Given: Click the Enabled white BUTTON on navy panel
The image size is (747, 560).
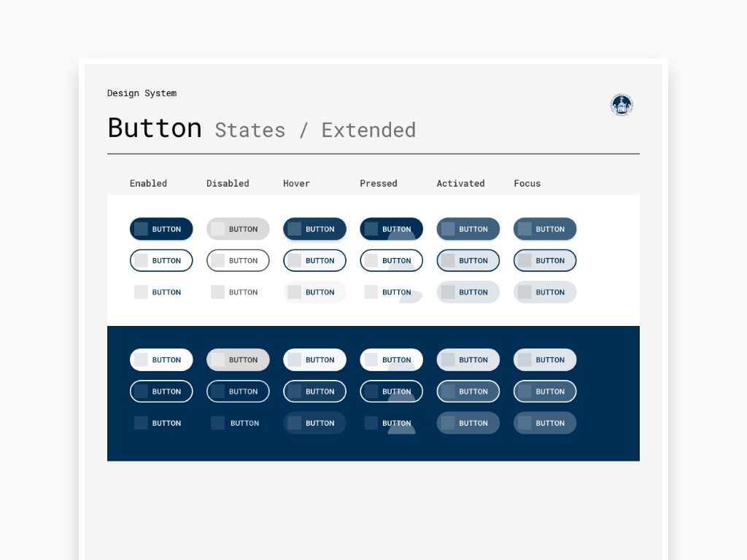Looking at the screenshot, I should 161,359.
